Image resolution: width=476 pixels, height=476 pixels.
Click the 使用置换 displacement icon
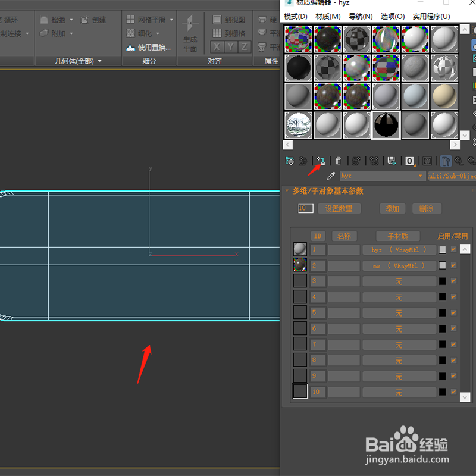tap(130, 48)
